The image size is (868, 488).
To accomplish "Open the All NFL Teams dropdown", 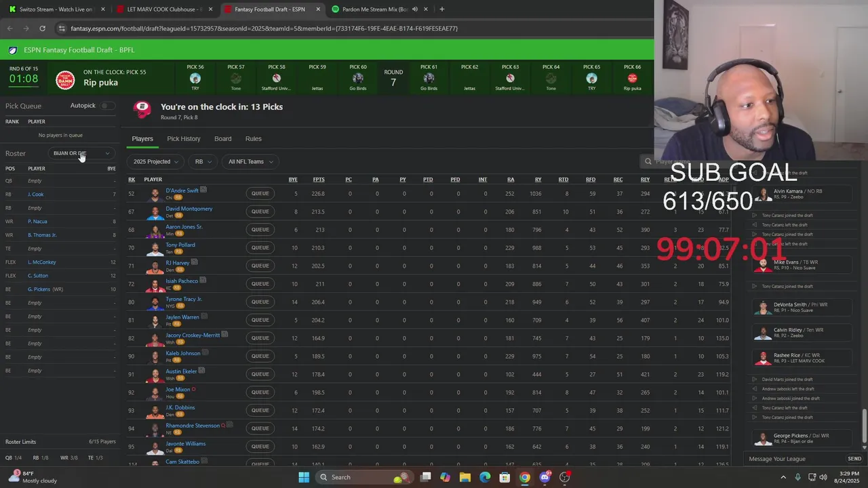I will 251,161.
